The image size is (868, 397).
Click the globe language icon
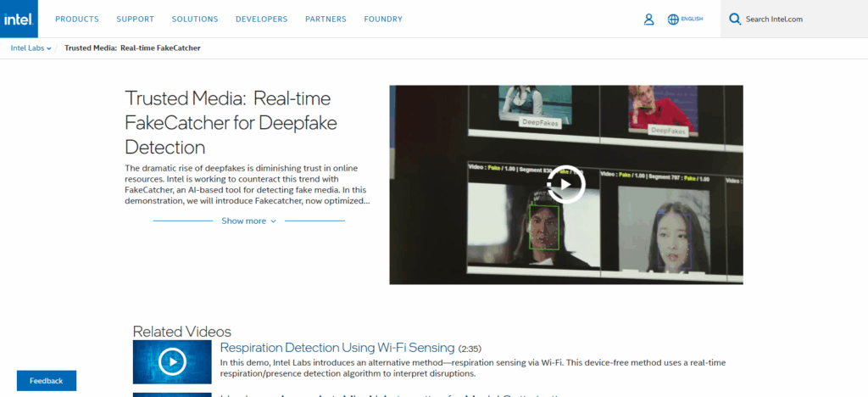click(673, 19)
